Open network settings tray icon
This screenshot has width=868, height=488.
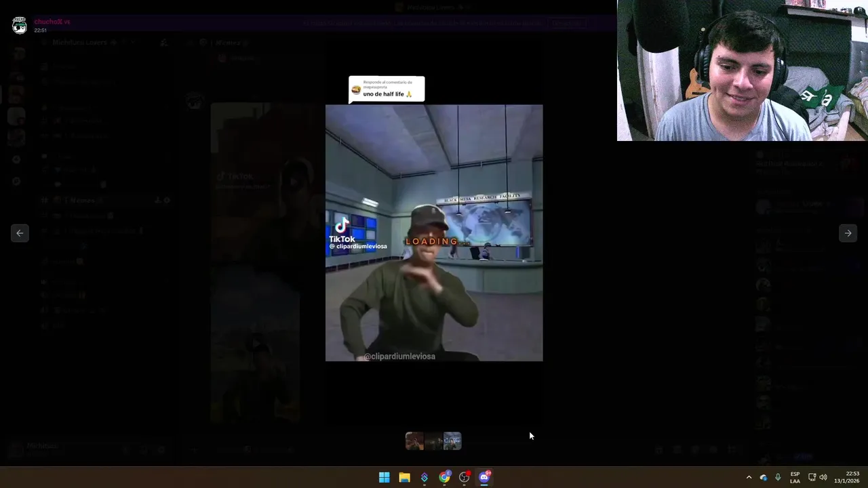point(812,477)
